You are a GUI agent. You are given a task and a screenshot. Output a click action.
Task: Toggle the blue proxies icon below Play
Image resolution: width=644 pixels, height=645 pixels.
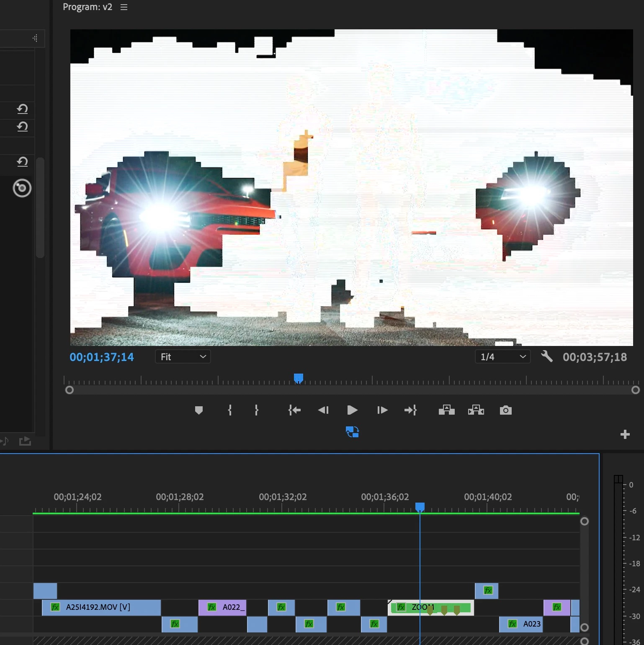tap(352, 432)
